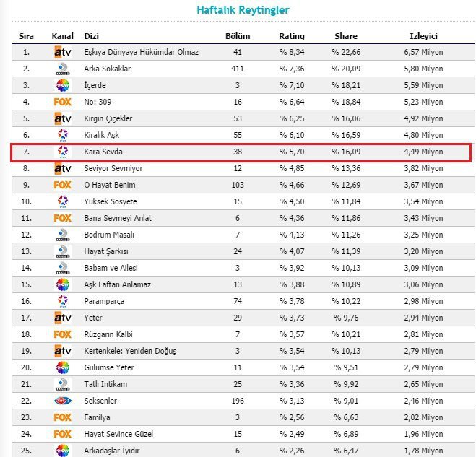
Task: Click the FOX logo beside Hayat Sevince Güzel
Action: [63, 434]
